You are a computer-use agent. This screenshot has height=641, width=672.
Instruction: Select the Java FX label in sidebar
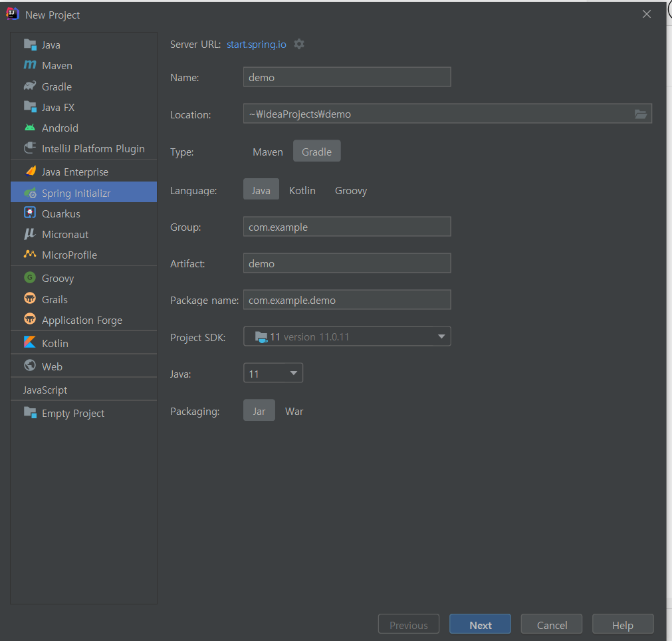(58, 107)
